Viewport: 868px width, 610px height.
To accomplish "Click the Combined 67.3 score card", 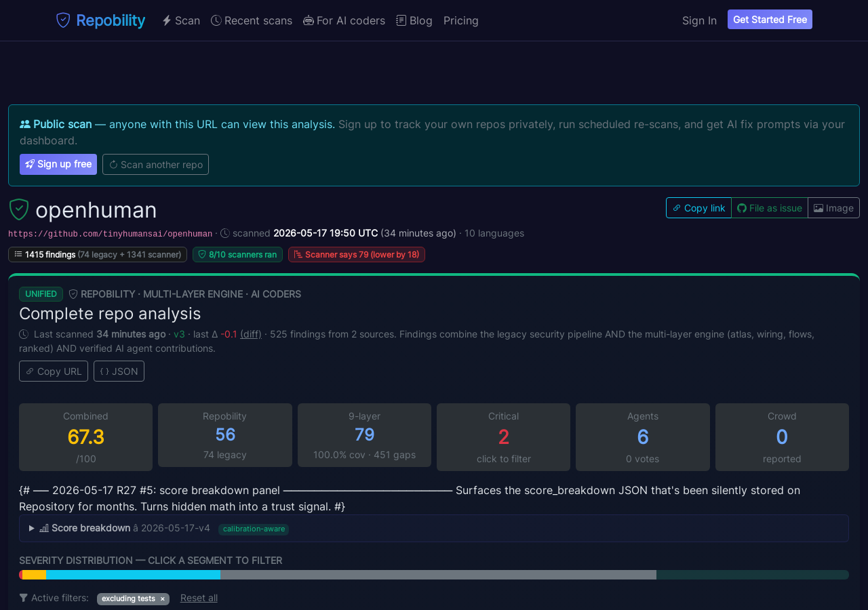I will click(x=85, y=437).
